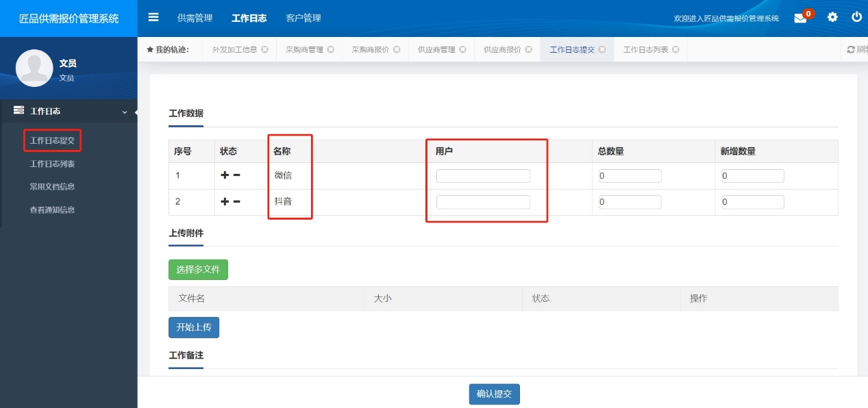
Task: Switch to 采购商管理 tab
Action: tap(304, 50)
